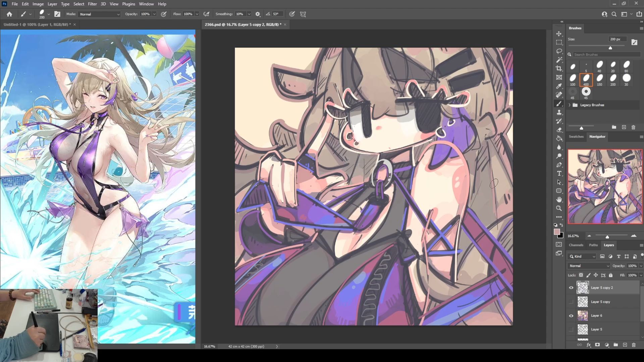Create new adjustment layer
This screenshot has height=362, width=644.
607,345
